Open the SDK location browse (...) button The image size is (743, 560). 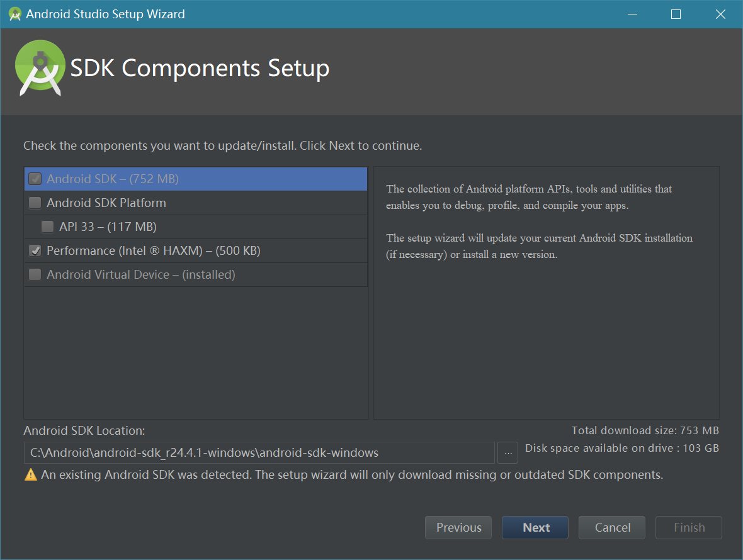(x=508, y=453)
